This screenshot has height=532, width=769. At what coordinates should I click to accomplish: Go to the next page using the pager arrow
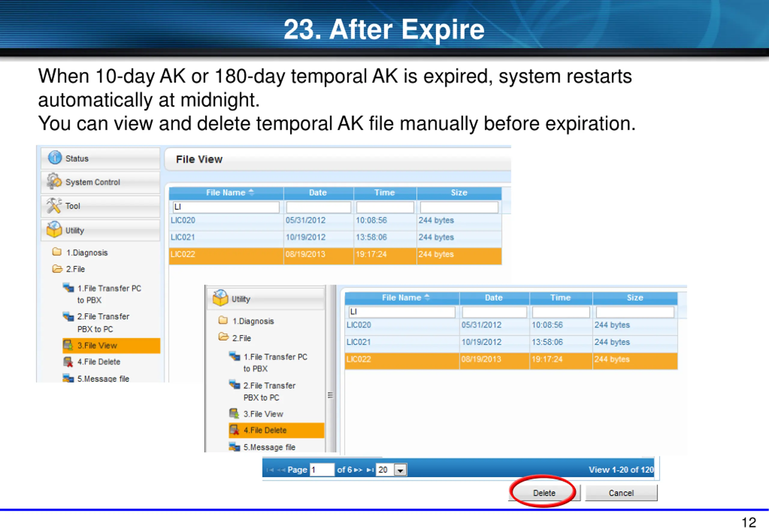click(x=358, y=470)
